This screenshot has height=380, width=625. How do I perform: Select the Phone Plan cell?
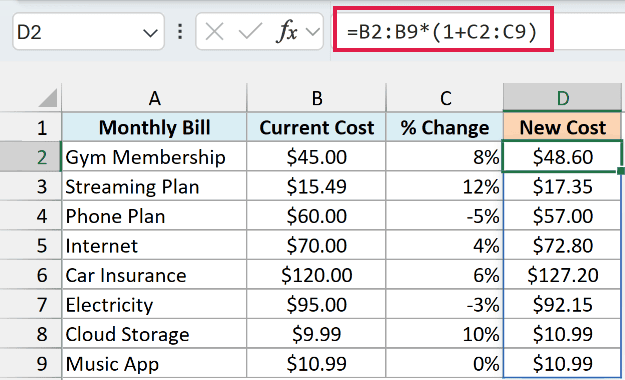154,216
